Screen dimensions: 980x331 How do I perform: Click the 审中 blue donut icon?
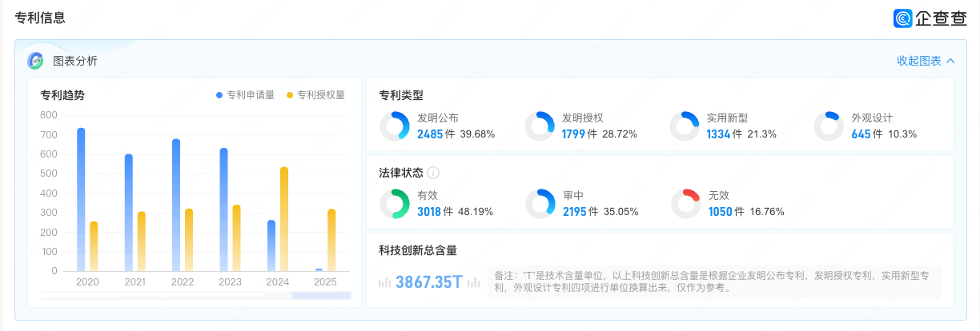tap(540, 204)
